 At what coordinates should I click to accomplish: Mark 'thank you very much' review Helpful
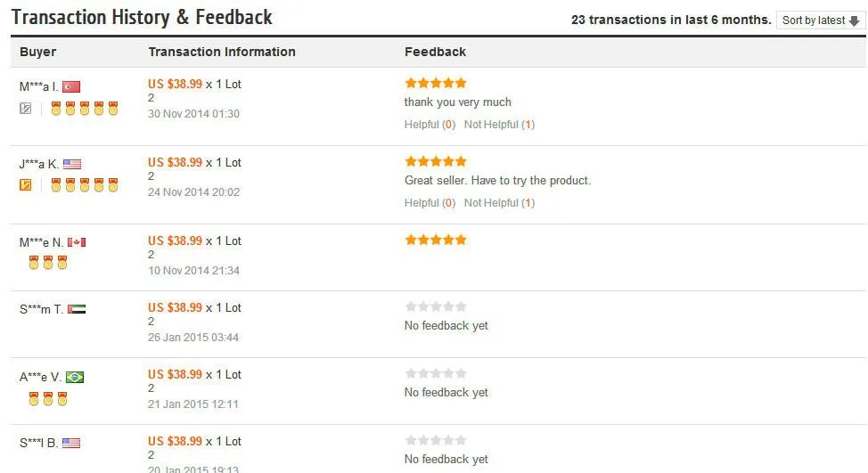click(x=430, y=125)
